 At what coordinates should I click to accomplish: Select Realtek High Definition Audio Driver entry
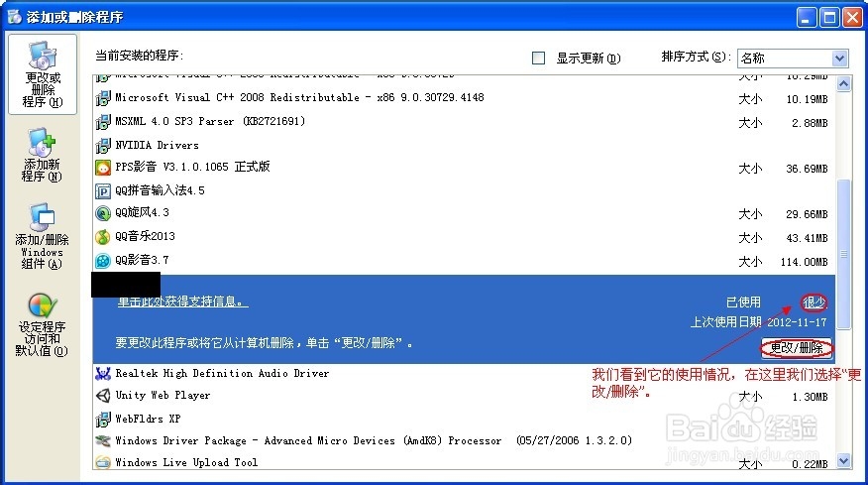pos(464,374)
